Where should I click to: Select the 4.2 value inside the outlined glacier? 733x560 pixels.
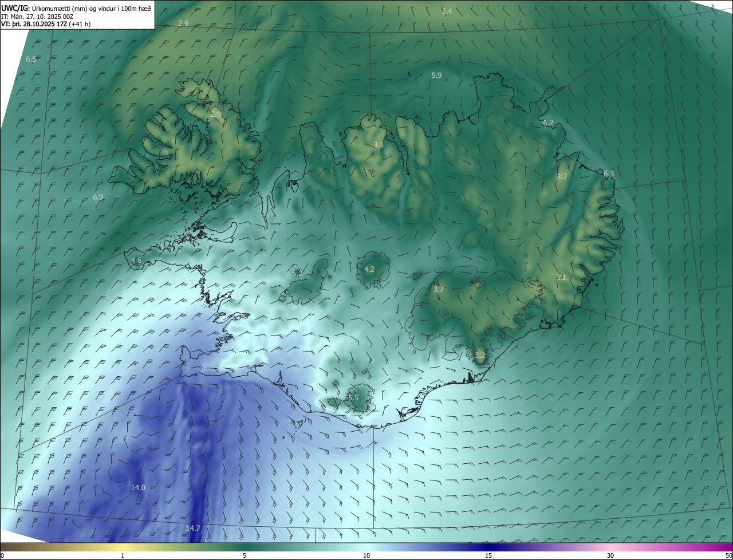369,269
